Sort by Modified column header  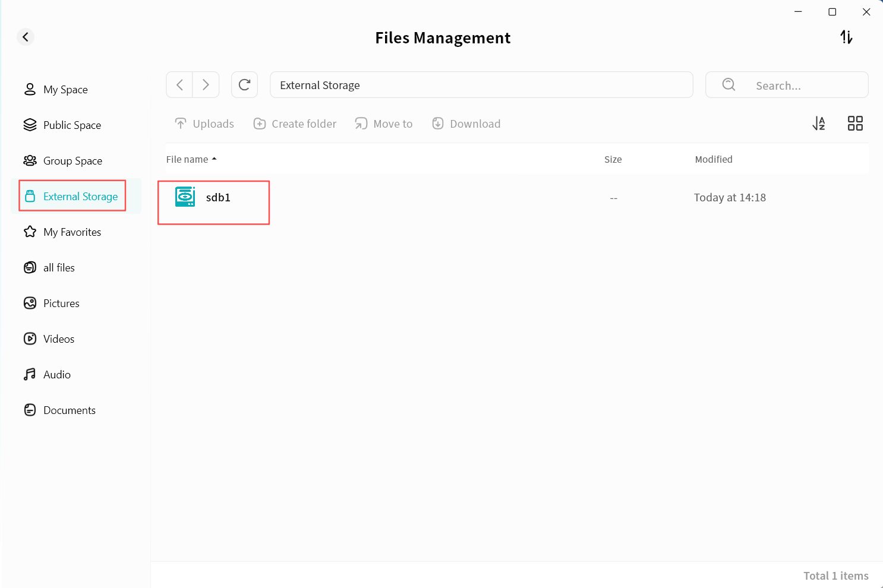click(x=714, y=159)
